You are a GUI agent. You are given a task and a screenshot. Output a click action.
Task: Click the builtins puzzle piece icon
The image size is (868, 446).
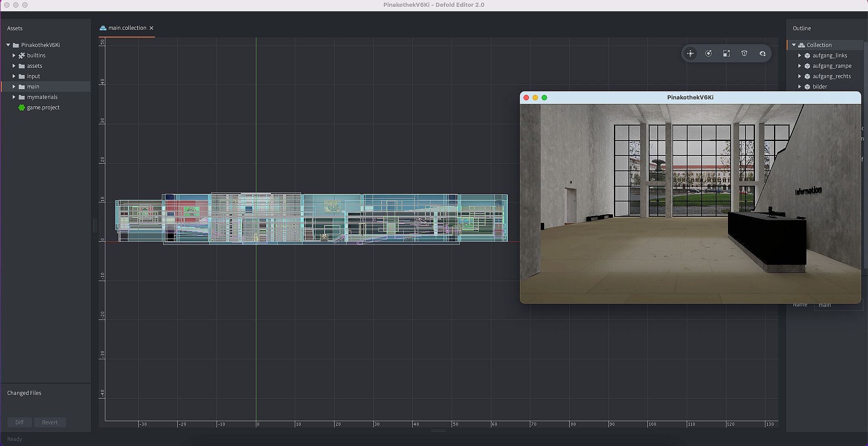pos(21,56)
